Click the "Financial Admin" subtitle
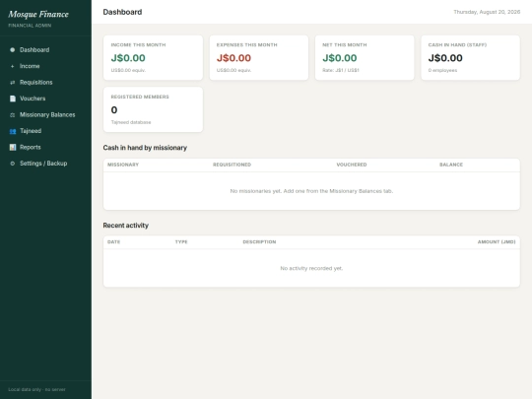This screenshot has height=399, width=532. coord(30,26)
